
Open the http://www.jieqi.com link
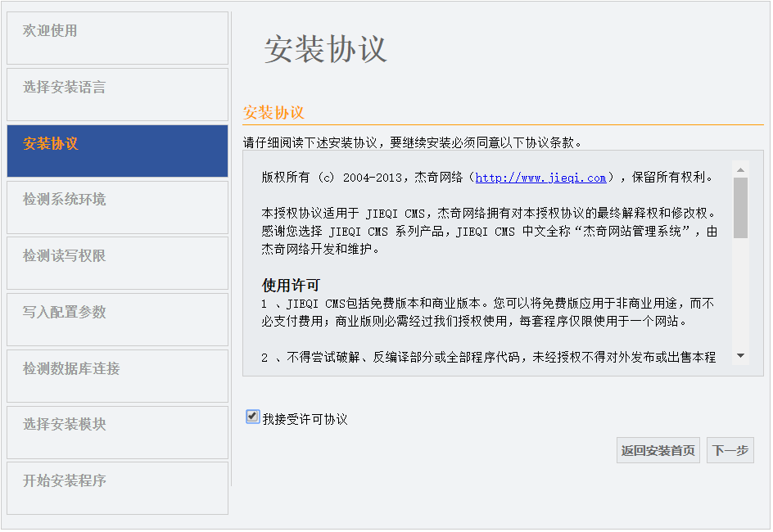[540, 178]
